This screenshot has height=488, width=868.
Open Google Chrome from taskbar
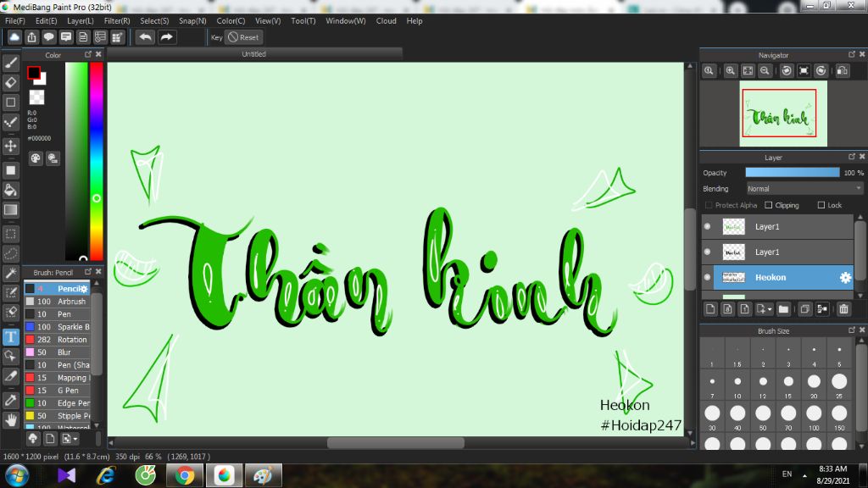(x=185, y=476)
